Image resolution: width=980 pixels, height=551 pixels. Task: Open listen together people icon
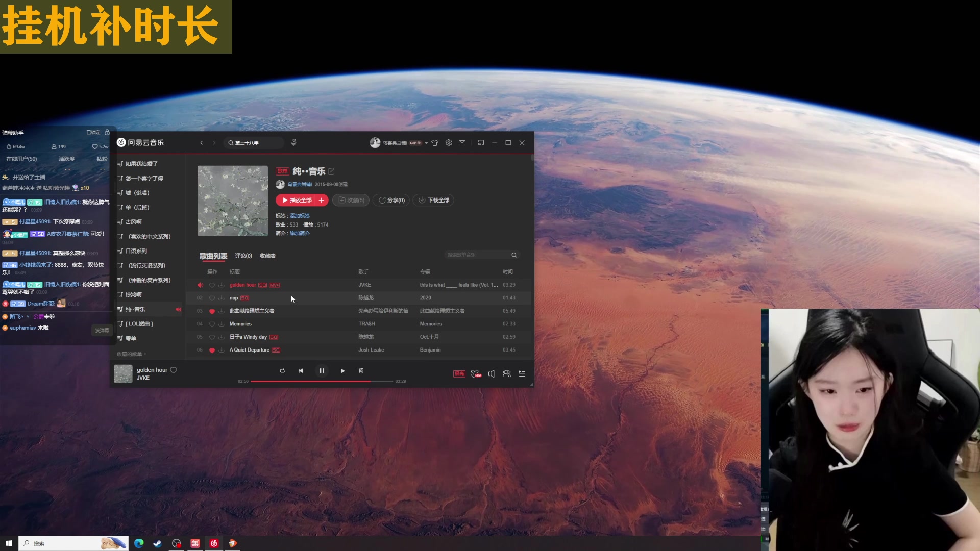(x=506, y=374)
